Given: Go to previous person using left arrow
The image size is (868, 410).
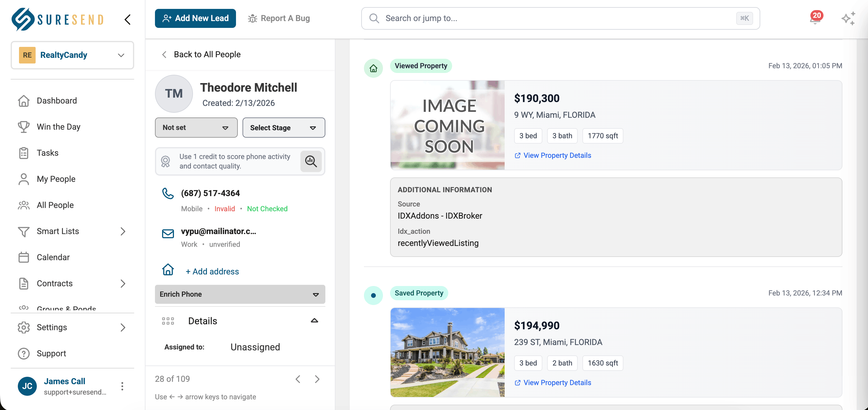Looking at the screenshot, I should pyautogui.click(x=298, y=379).
